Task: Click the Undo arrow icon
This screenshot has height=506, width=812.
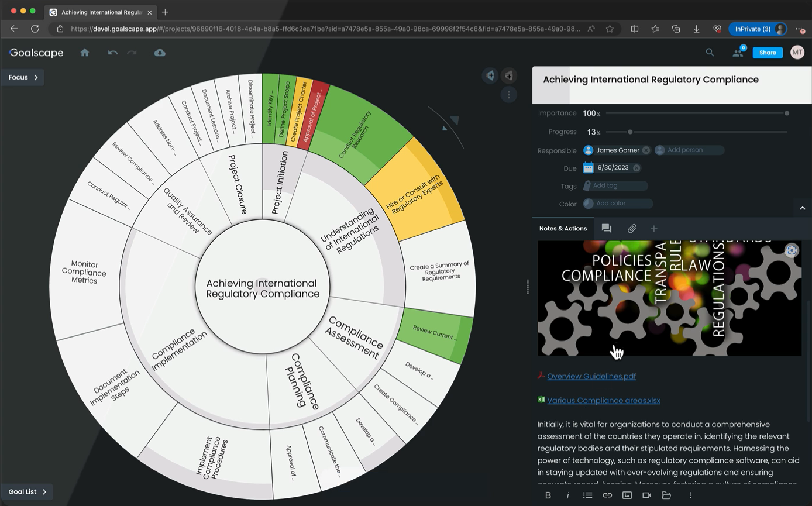Action: pyautogui.click(x=112, y=53)
